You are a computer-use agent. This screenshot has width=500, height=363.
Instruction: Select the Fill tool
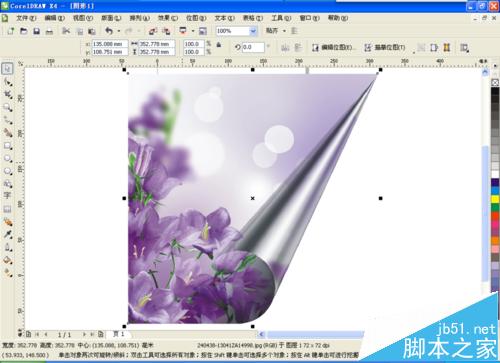(8, 260)
